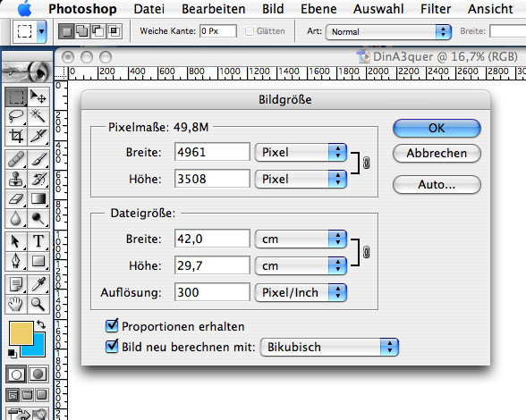Select the Brush tool
Screen dimensions: 526x420
38,160
